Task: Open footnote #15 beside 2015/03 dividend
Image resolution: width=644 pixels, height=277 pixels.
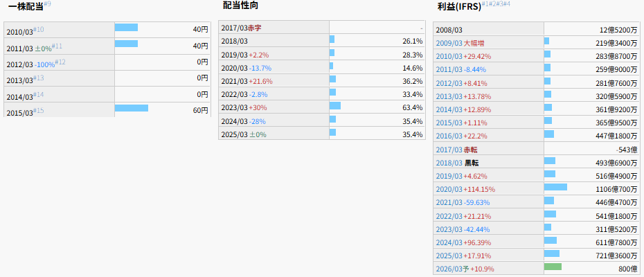Action: pos(39,111)
